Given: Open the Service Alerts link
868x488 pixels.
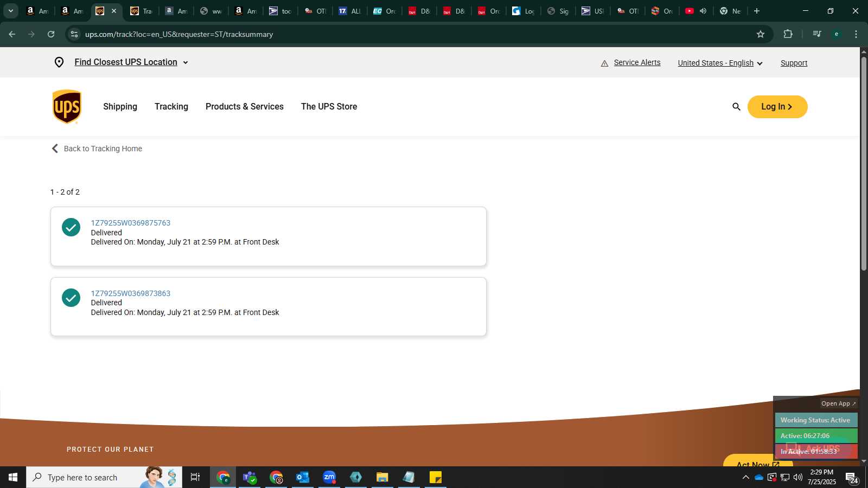Looking at the screenshot, I should pyautogui.click(x=637, y=62).
